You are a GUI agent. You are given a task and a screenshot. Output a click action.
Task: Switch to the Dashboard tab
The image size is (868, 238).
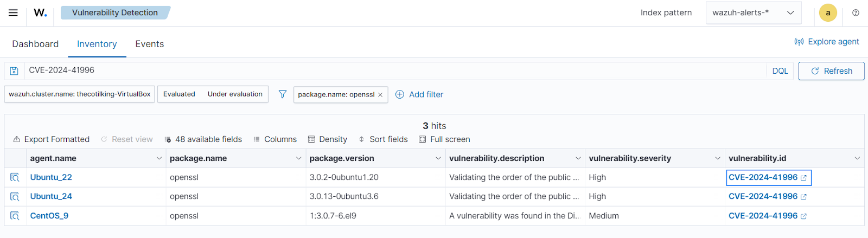click(35, 44)
